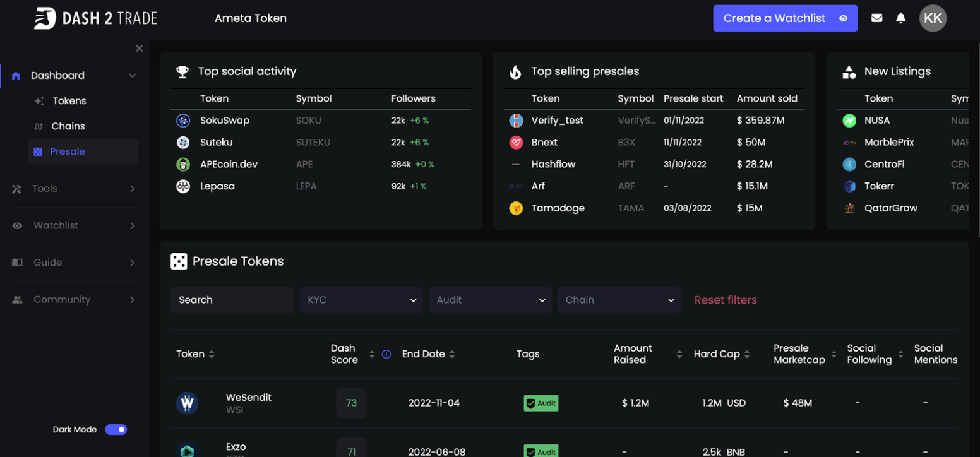The height and width of the screenshot is (457, 980).
Task: Click the Dash Score info icon
Action: [x=386, y=354]
